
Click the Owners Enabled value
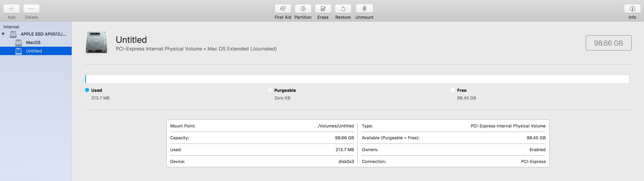(x=537, y=150)
